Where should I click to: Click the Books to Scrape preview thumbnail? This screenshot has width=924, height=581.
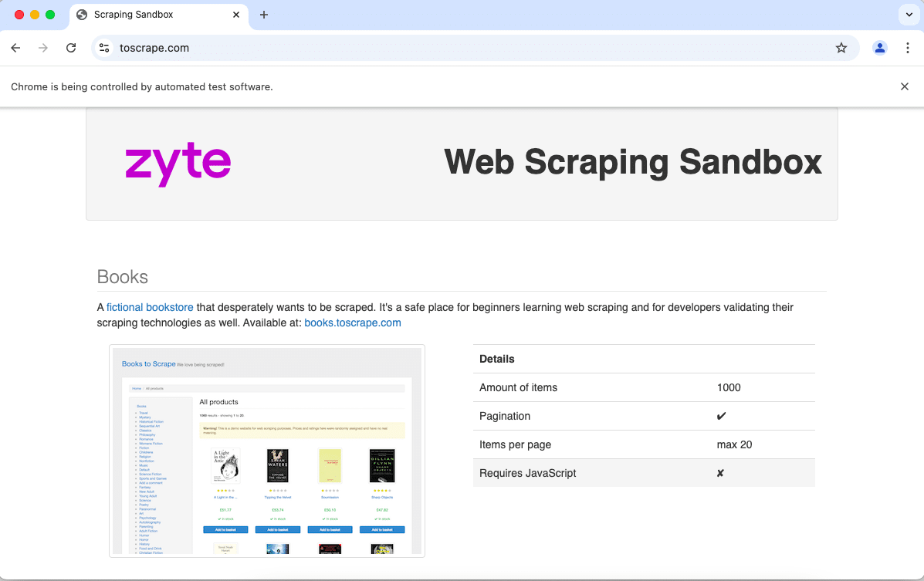coord(266,451)
